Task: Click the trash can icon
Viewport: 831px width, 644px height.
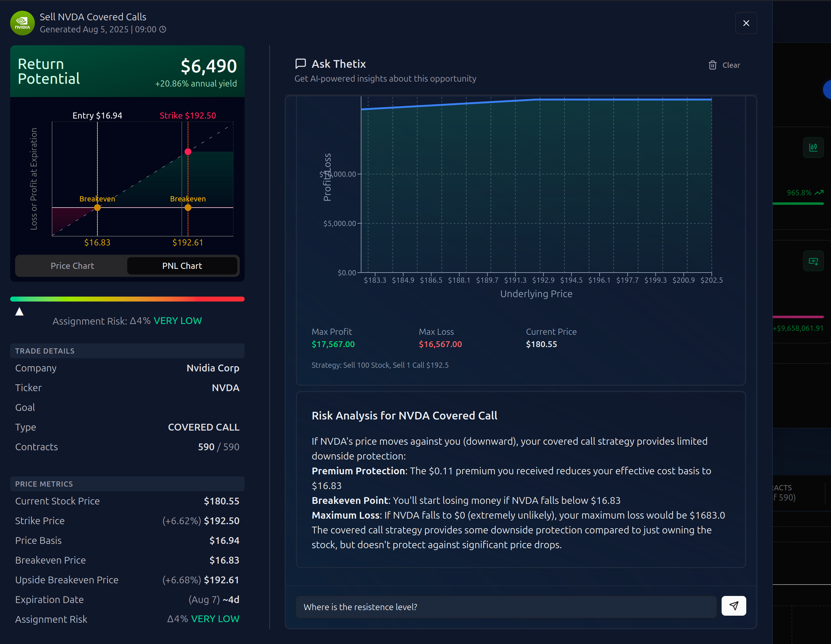Action: [x=712, y=65]
